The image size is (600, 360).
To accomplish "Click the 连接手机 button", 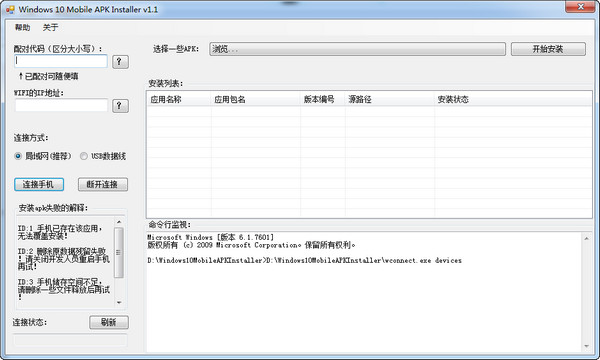I will click(39, 184).
